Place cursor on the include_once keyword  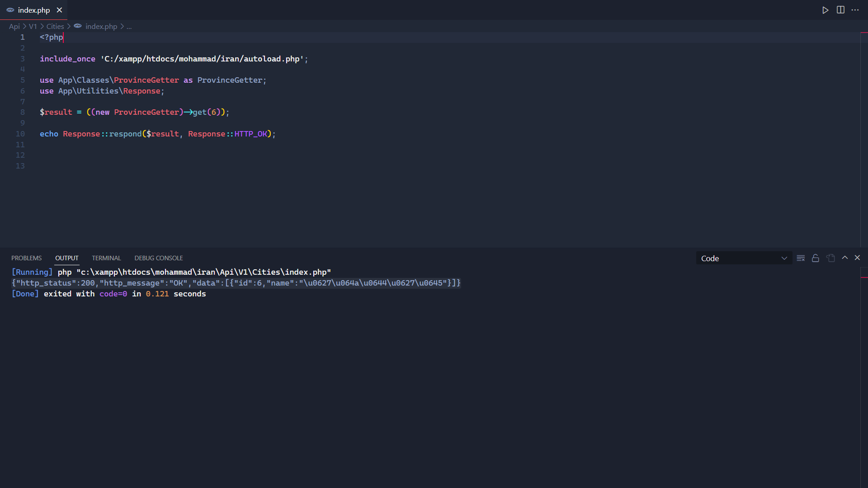click(x=67, y=59)
